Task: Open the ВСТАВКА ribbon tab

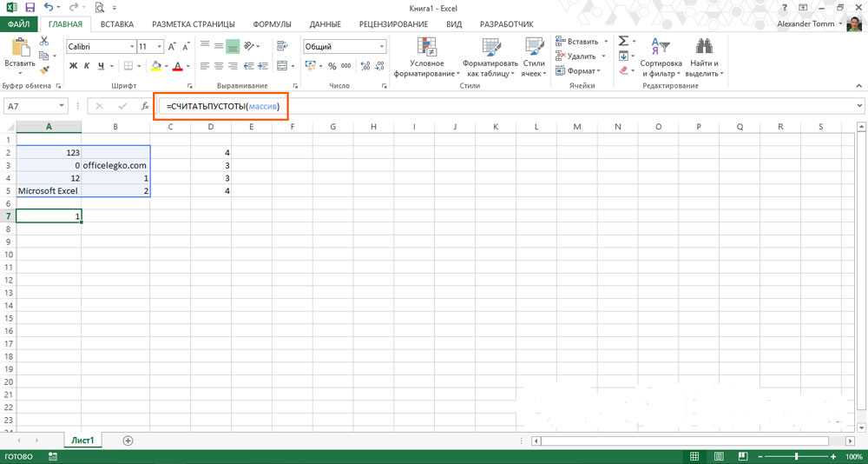Action: [x=116, y=25]
